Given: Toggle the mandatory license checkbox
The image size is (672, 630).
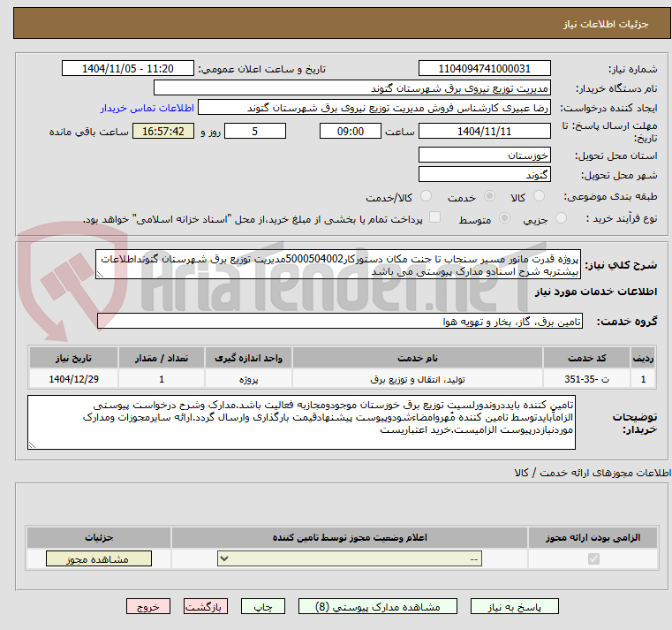Looking at the screenshot, I should pyautogui.click(x=593, y=558).
